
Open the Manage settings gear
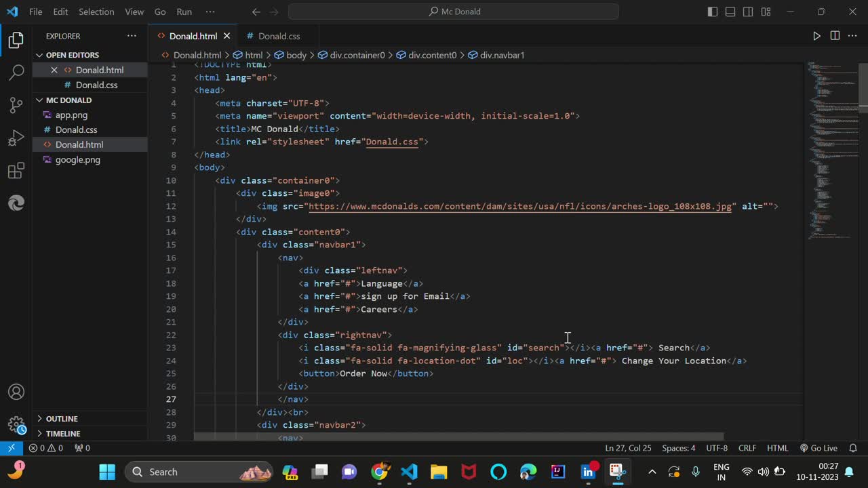tap(16, 425)
